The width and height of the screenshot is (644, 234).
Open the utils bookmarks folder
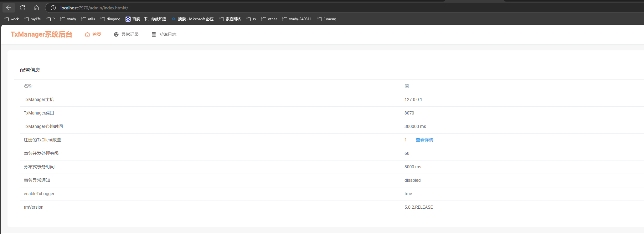pyautogui.click(x=88, y=19)
